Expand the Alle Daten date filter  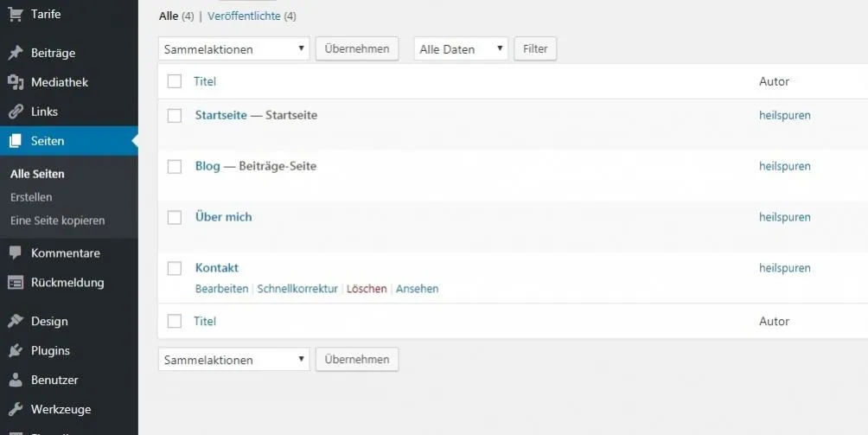click(461, 48)
